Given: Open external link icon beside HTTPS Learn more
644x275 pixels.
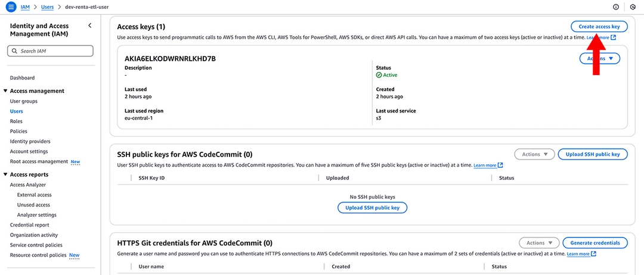Looking at the screenshot, I should point(593,254).
